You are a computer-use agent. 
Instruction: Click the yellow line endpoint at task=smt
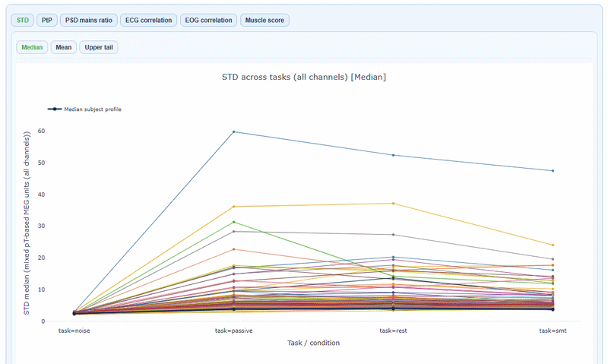[x=553, y=245]
